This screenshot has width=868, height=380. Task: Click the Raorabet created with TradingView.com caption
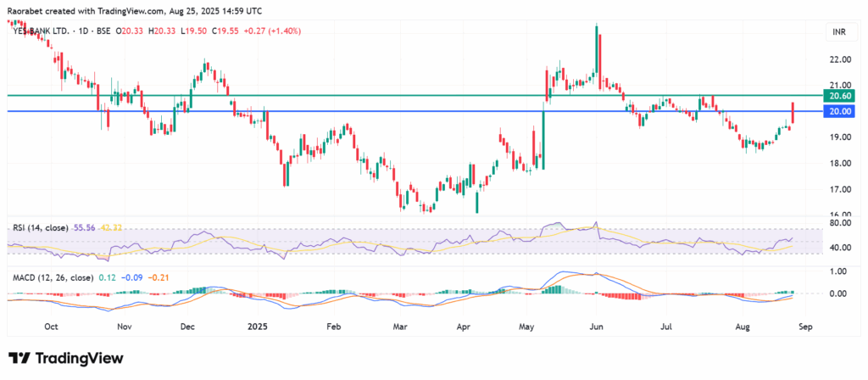[x=135, y=10]
